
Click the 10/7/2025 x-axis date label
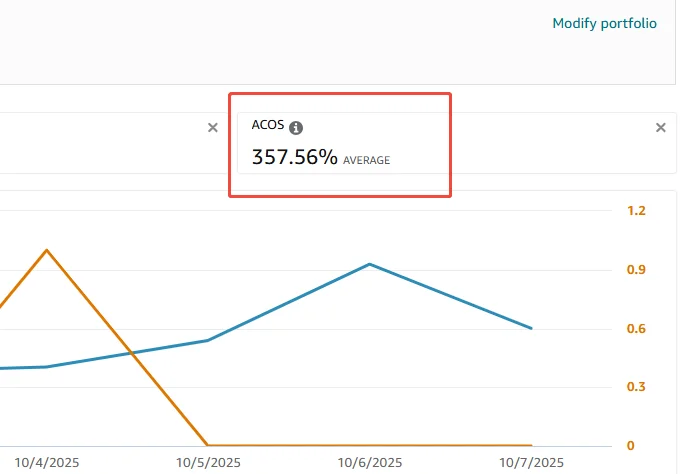point(532,463)
